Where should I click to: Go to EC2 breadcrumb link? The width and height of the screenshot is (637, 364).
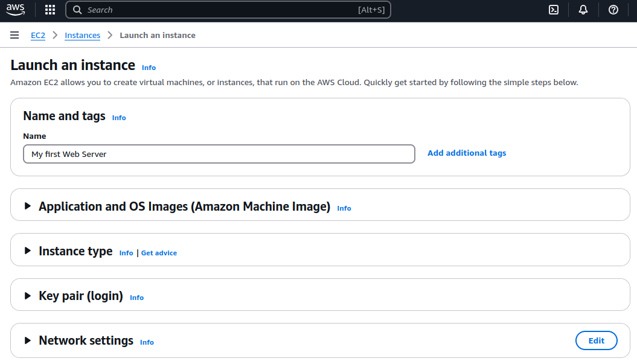[x=38, y=36]
